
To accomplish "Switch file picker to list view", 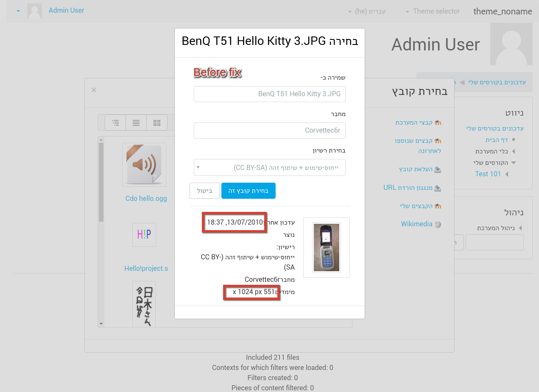I will [136, 123].
